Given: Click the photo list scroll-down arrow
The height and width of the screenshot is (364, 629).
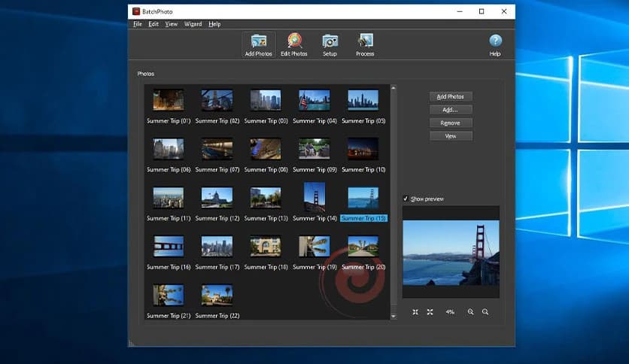Looking at the screenshot, I should (x=393, y=317).
